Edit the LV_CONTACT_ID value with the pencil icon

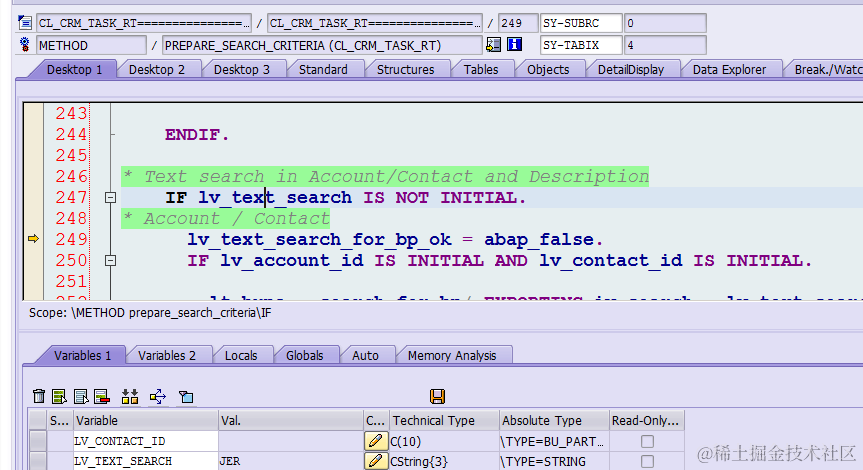pos(375,441)
